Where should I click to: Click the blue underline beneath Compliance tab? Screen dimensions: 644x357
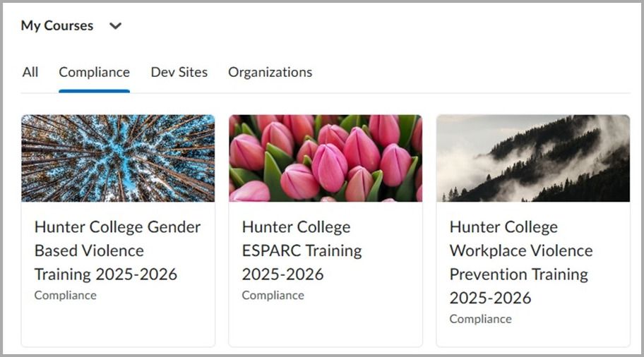(x=94, y=91)
